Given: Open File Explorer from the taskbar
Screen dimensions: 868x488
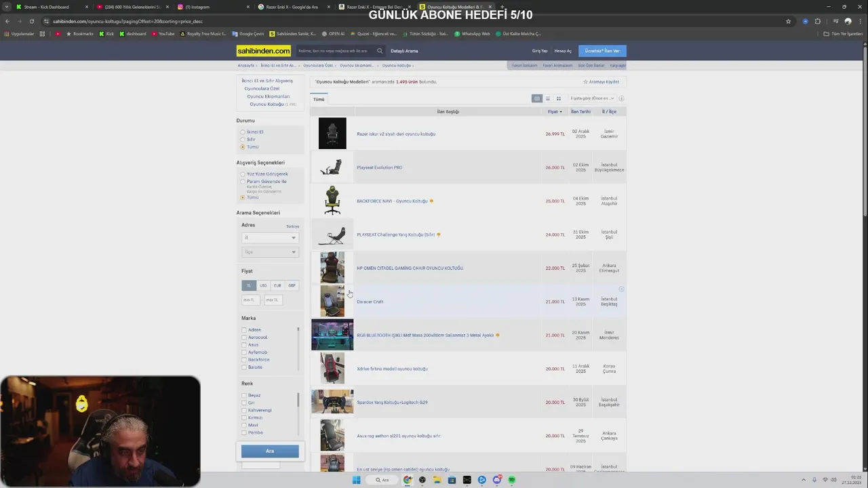Looking at the screenshot, I should (x=437, y=480).
